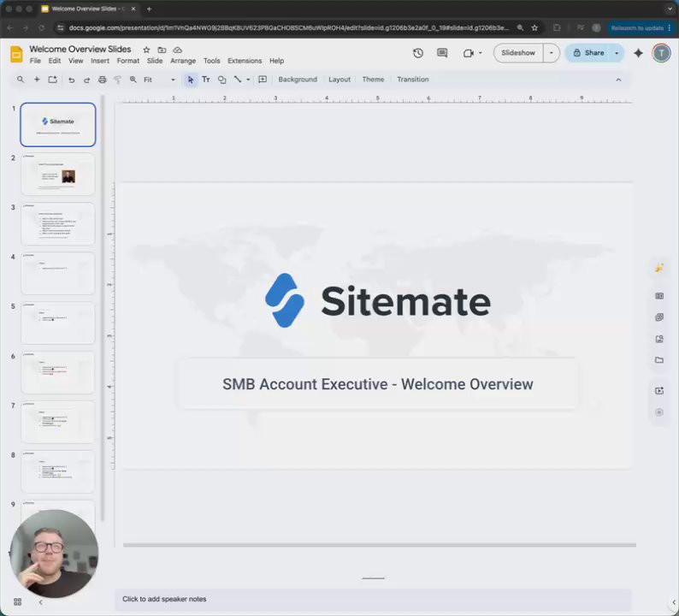Open the shape insert tool
The width and height of the screenshot is (679, 616).
pyautogui.click(x=221, y=80)
